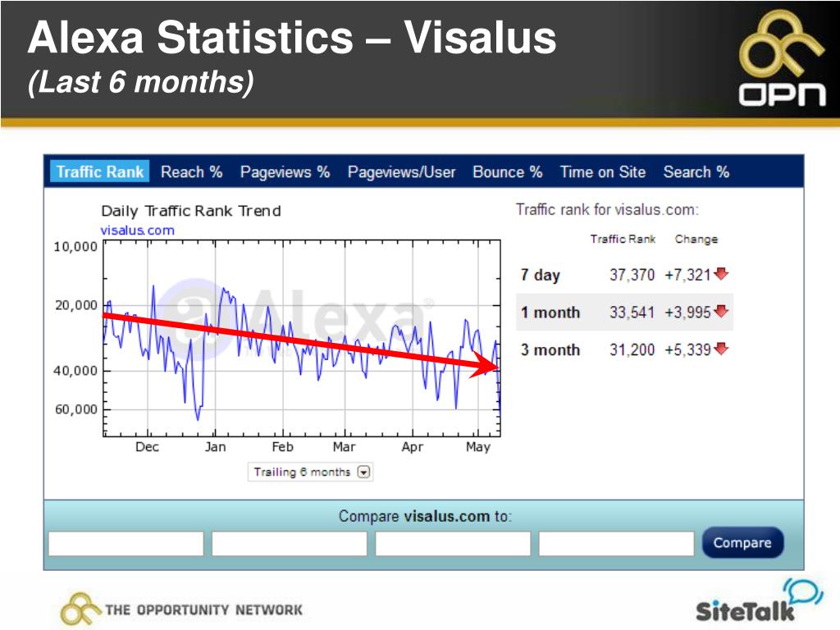The width and height of the screenshot is (840, 630).
Task: Click the 10,000 y-axis label
Action: [75, 247]
